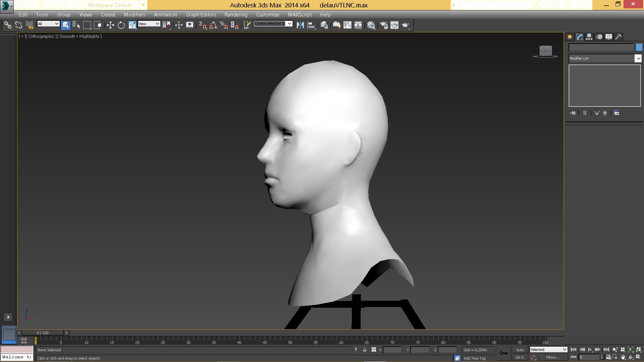
Task: Select the Select and Move tool
Action: 110,25
